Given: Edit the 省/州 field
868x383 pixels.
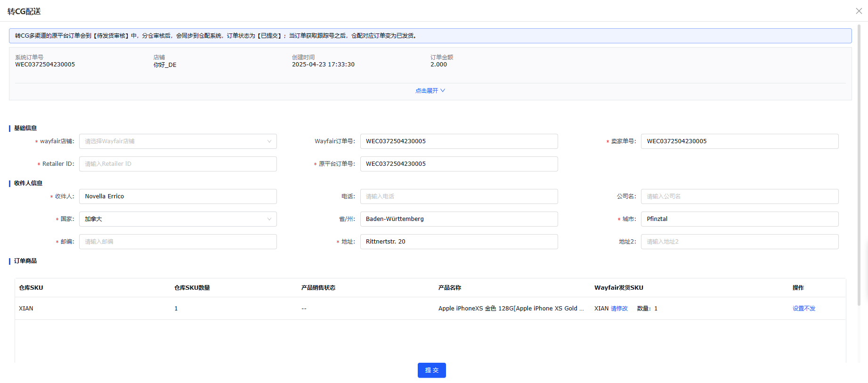Looking at the screenshot, I should 458,219.
